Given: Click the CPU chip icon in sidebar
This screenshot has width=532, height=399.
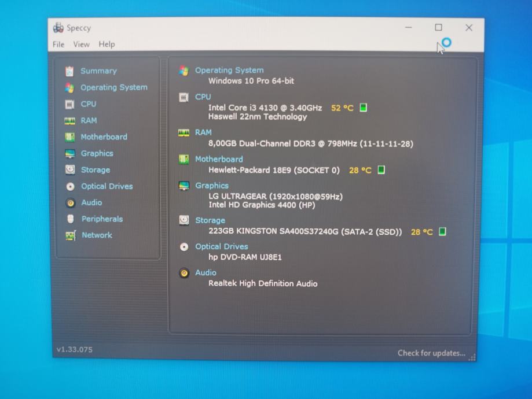Looking at the screenshot, I should [69, 105].
